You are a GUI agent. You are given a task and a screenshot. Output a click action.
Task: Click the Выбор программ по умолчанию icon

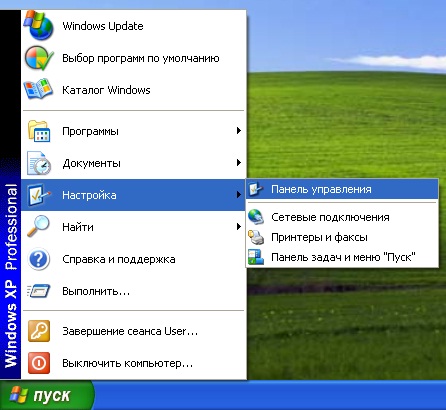coord(39,58)
